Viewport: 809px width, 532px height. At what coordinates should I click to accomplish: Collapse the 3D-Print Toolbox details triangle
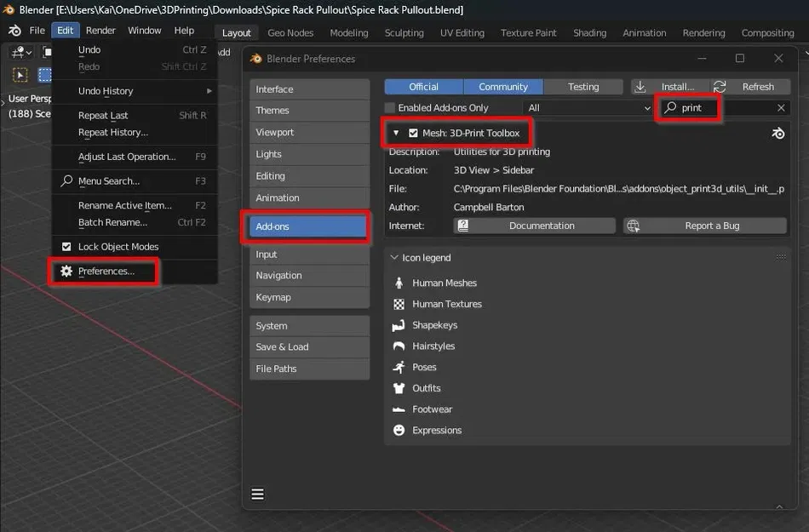click(x=396, y=134)
